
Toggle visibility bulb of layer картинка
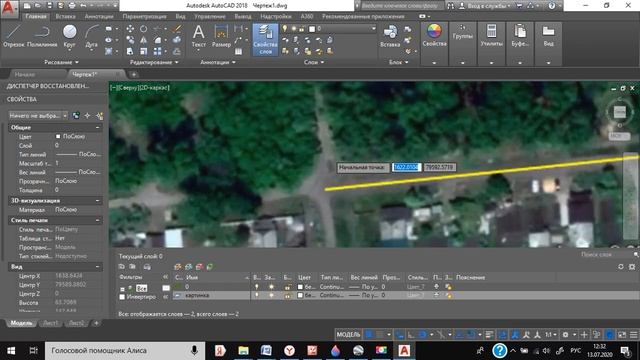pyautogui.click(x=257, y=295)
